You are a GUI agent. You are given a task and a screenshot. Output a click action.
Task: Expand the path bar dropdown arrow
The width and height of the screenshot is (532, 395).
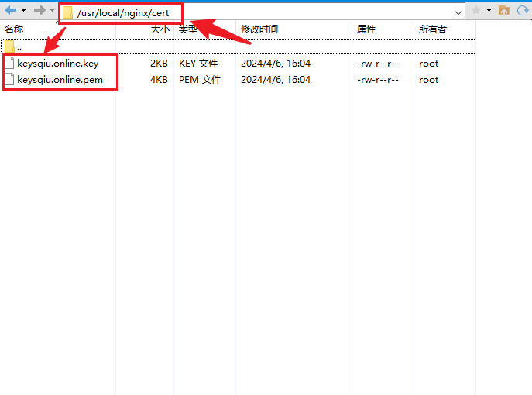pos(459,12)
